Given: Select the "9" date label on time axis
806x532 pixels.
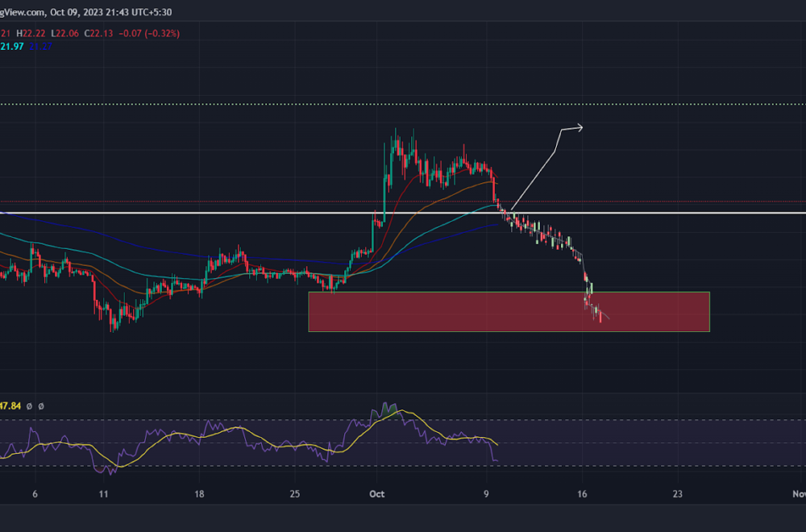Looking at the screenshot, I should click(x=486, y=494).
